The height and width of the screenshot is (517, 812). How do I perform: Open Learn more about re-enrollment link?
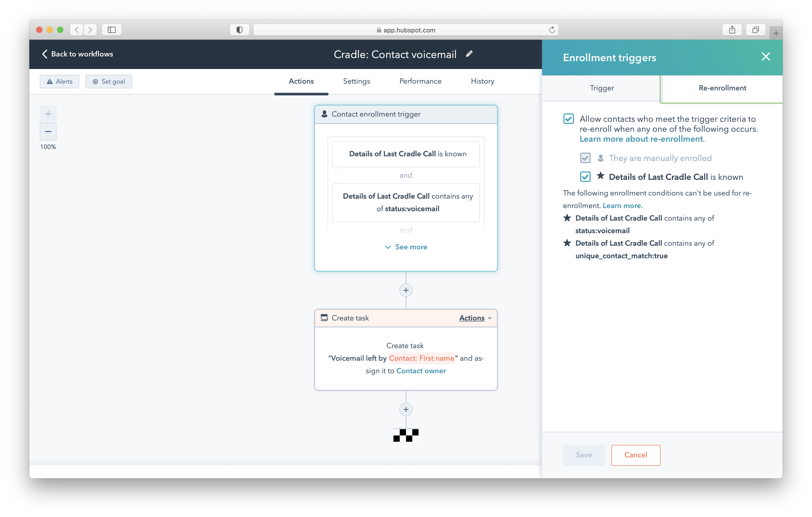[x=641, y=139]
